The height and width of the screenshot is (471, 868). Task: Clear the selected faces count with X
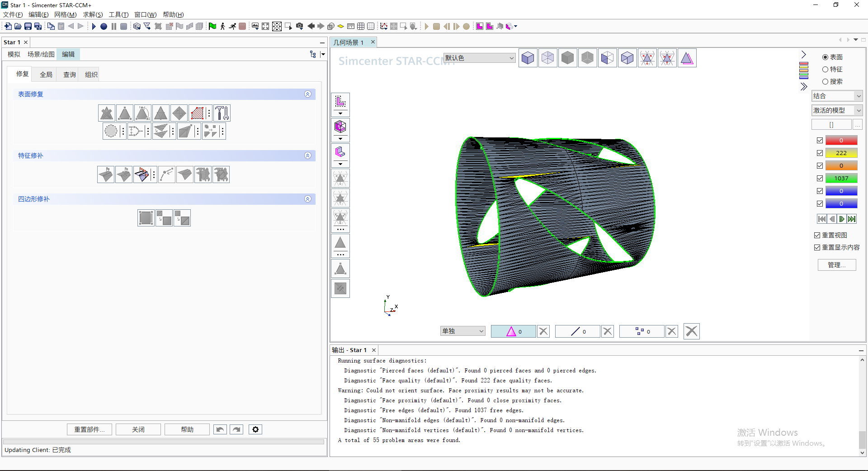pyautogui.click(x=543, y=331)
